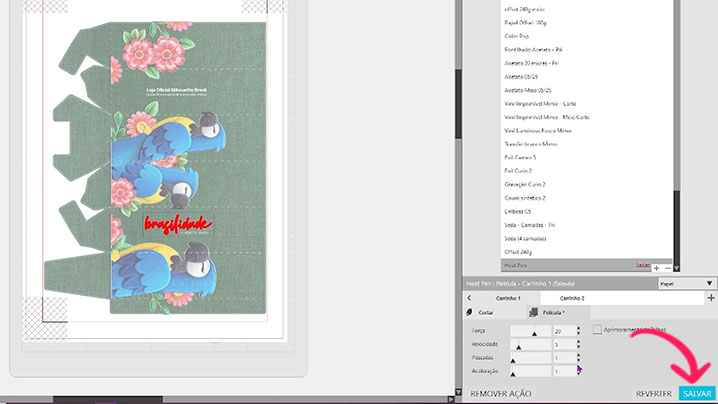Select the Cortar action
This screenshot has width=718, height=404.
pos(486,312)
